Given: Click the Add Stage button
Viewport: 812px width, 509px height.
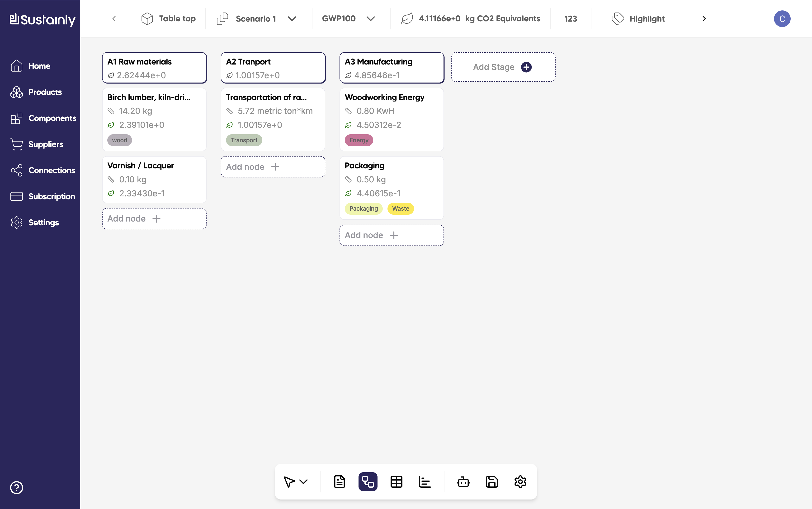Looking at the screenshot, I should [x=503, y=67].
